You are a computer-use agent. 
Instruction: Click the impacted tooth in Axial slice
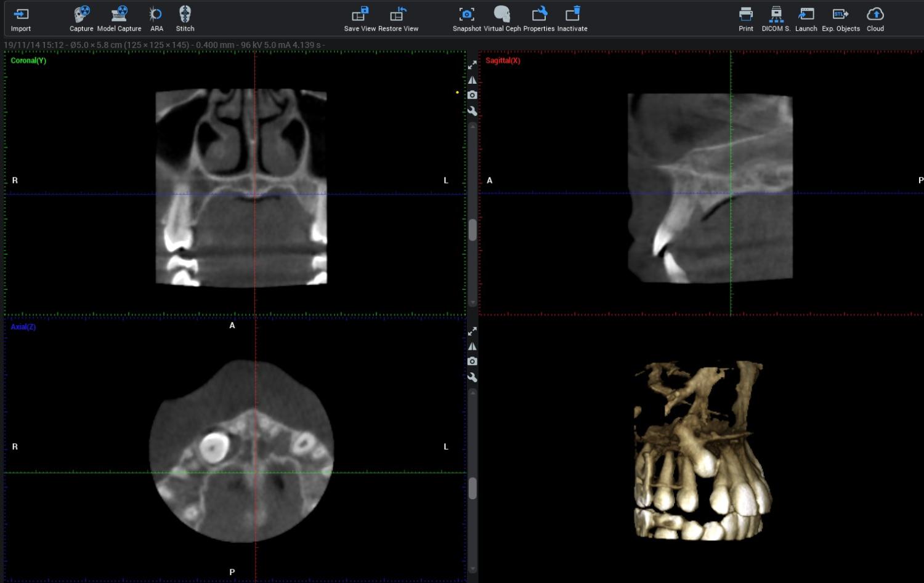click(214, 447)
